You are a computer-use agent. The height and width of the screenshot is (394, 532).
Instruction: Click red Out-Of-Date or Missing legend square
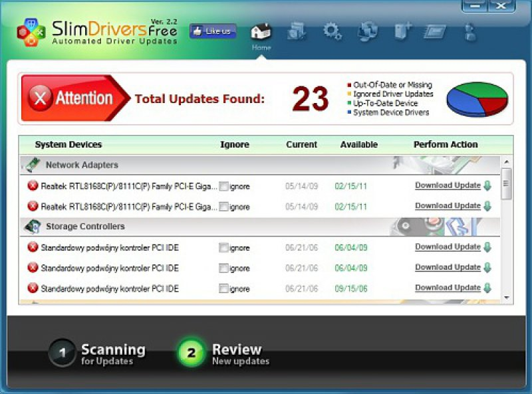pos(349,85)
